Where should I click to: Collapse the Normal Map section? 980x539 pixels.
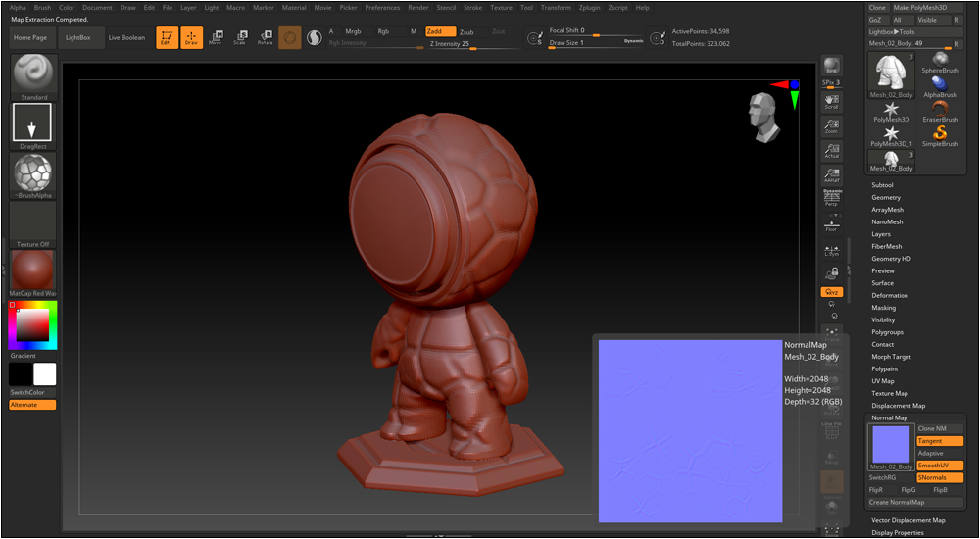tap(889, 418)
